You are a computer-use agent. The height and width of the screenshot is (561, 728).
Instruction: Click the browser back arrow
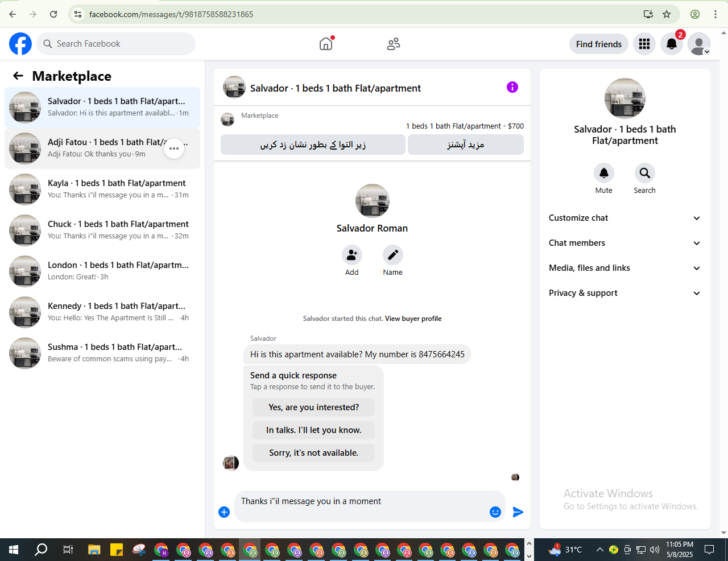[13, 14]
